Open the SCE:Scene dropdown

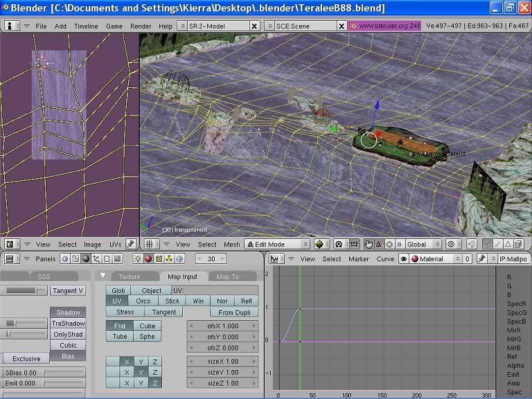click(x=269, y=26)
